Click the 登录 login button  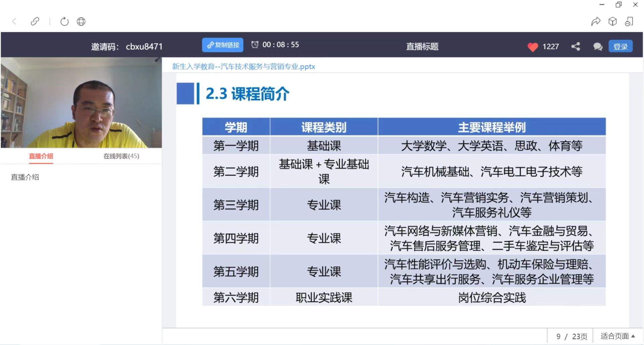tap(620, 46)
